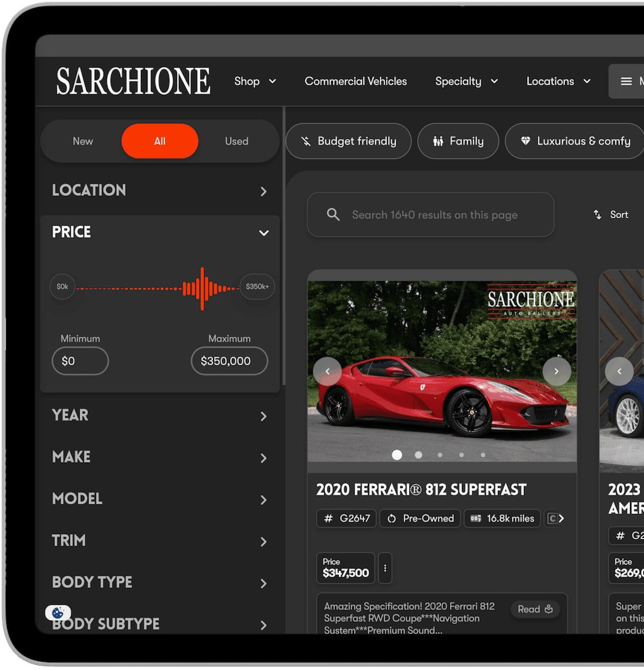
Task: Open the hamburger menu icon
Action: point(626,81)
